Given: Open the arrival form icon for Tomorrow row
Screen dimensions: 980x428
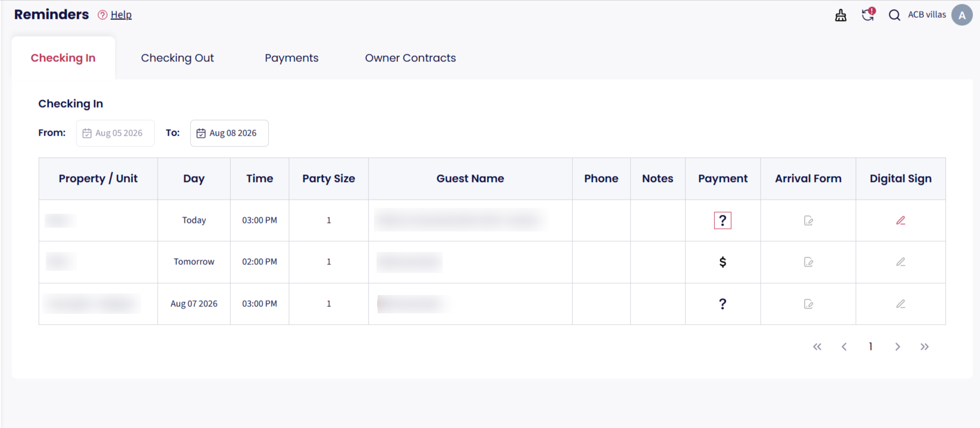Looking at the screenshot, I should (x=808, y=262).
